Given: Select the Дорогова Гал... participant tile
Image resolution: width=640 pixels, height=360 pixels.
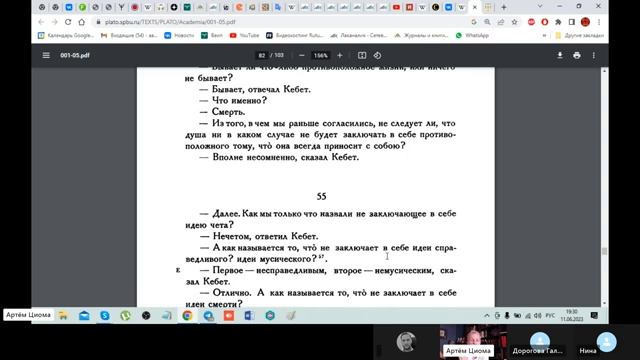Looking at the screenshot, I should click(540, 342).
